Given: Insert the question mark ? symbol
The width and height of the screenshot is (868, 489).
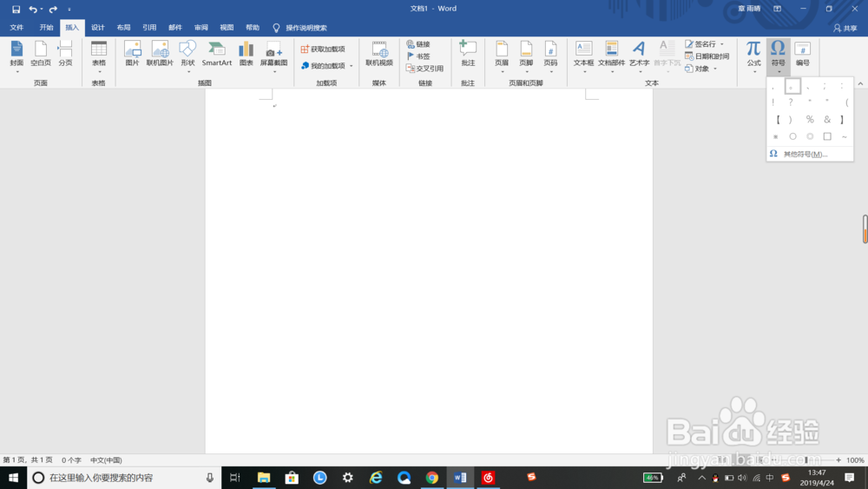Looking at the screenshot, I should click(791, 102).
